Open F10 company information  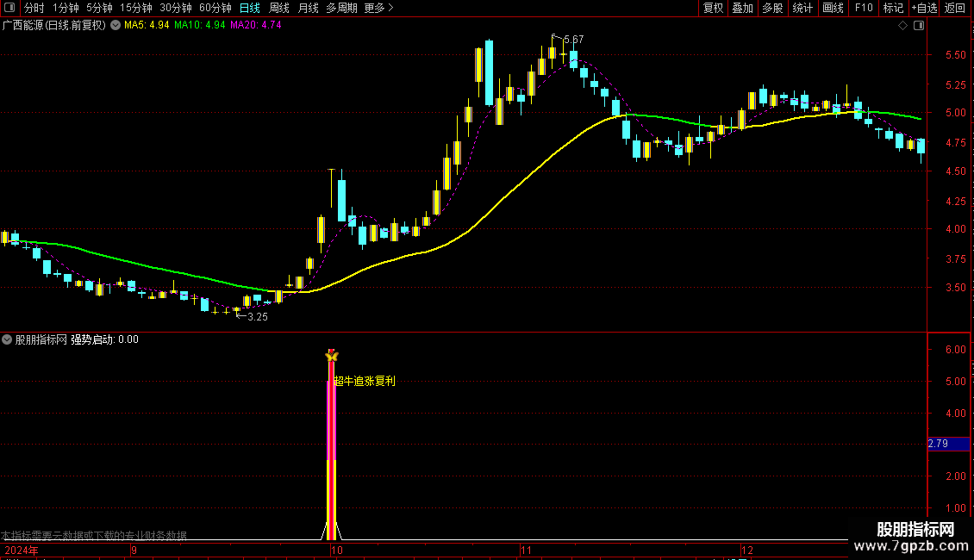(x=864, y=8)
